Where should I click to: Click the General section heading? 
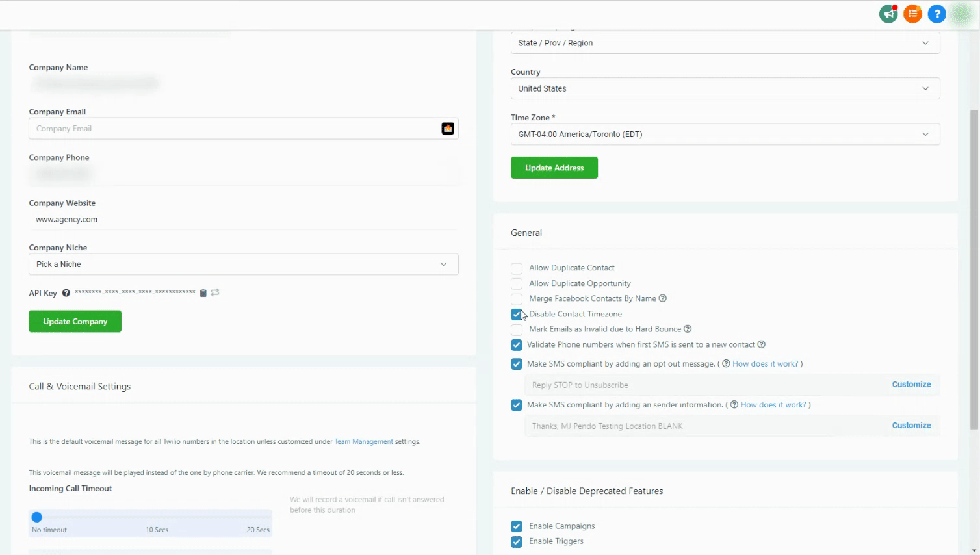point(526,233)
